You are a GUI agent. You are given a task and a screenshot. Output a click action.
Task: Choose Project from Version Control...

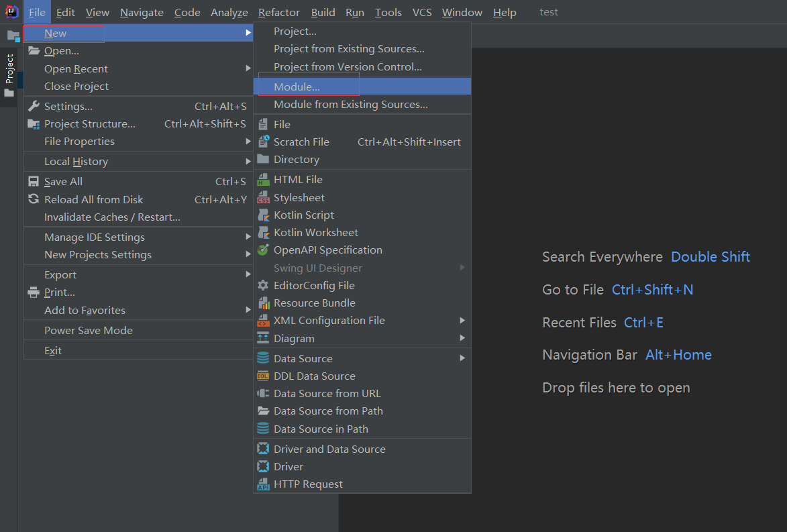tap(348, 67)
